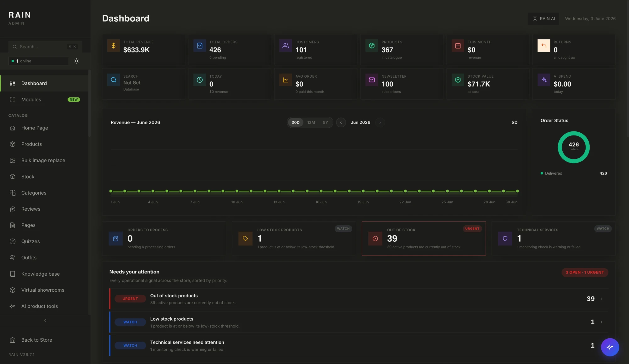Image resolution: width=629 pixels, height=364 pixels.
Task: Click the Returns arrow icon
Action: pos(544,46)
